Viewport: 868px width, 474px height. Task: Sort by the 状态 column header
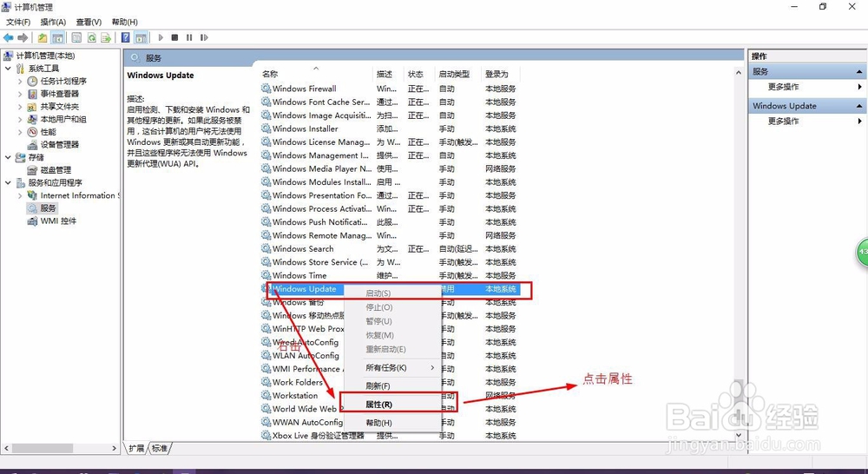[x=421, y=74]
